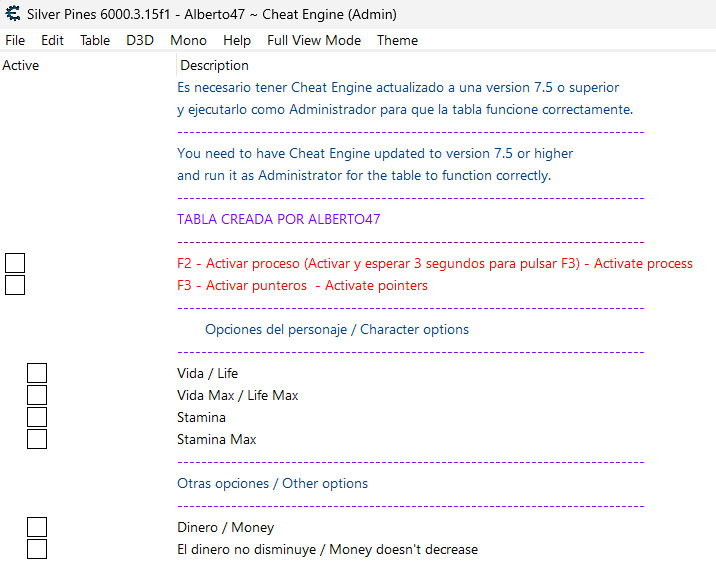The width and height of the screenshot is (716, 576).
Task: Open the Theme menu
Action: click(x=397, y=40)
